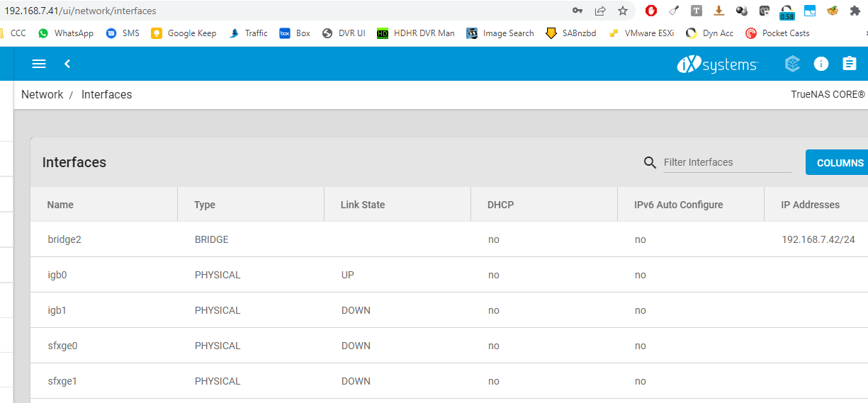Select the Interfaces card heading
868x403 pixels.
[x=74, y=162]
